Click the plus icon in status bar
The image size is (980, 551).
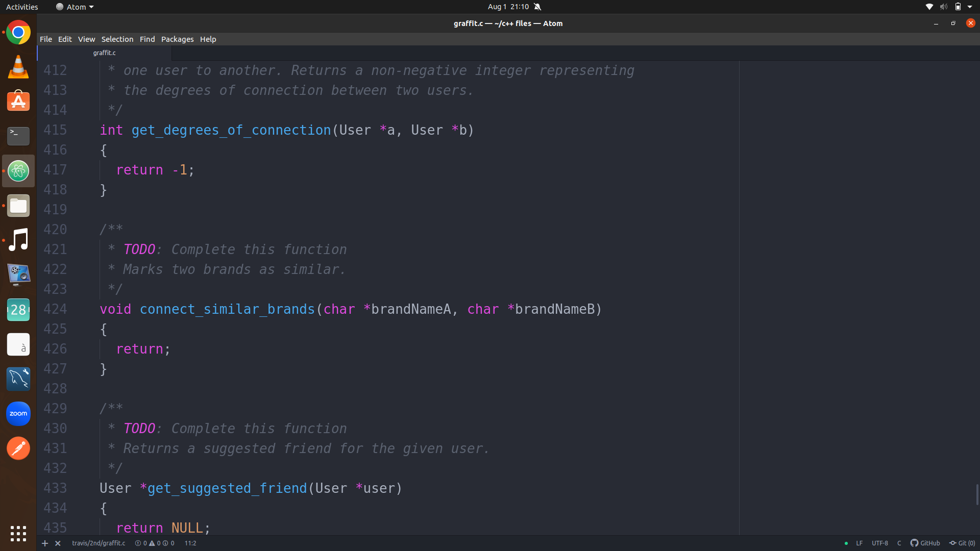pos(45,543)
